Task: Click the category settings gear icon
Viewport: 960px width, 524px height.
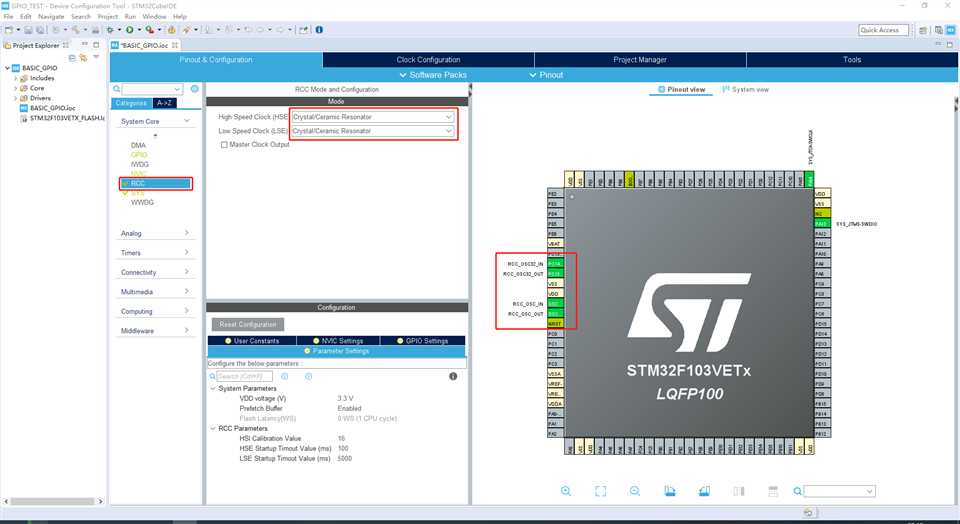Action: (194, 89)
